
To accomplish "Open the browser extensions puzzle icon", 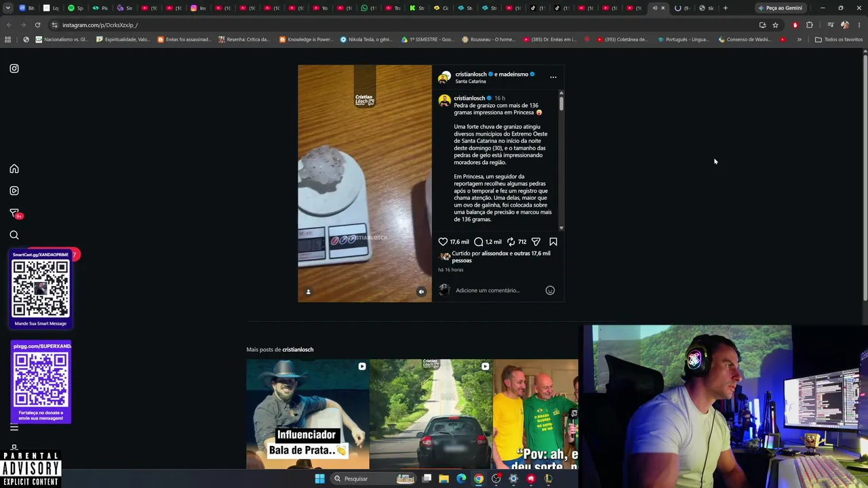I will tap(810, 25).
